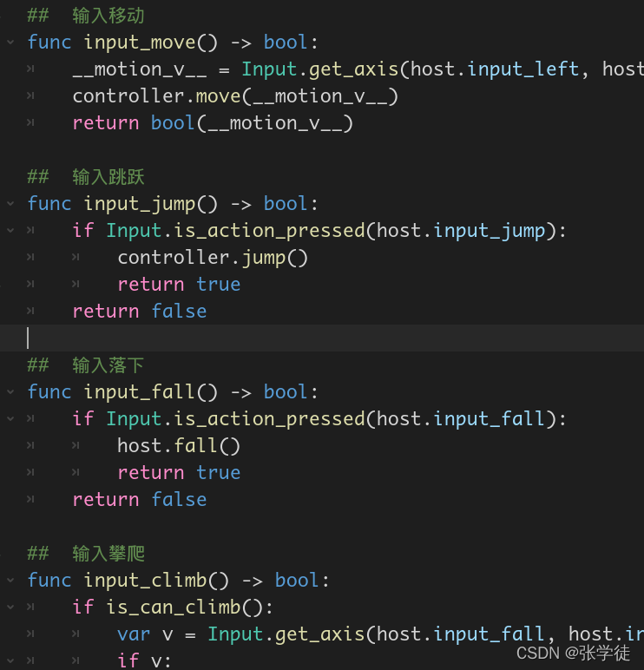Fold the if block checking input_fall
644x670 pixels.
click(10, 418)
